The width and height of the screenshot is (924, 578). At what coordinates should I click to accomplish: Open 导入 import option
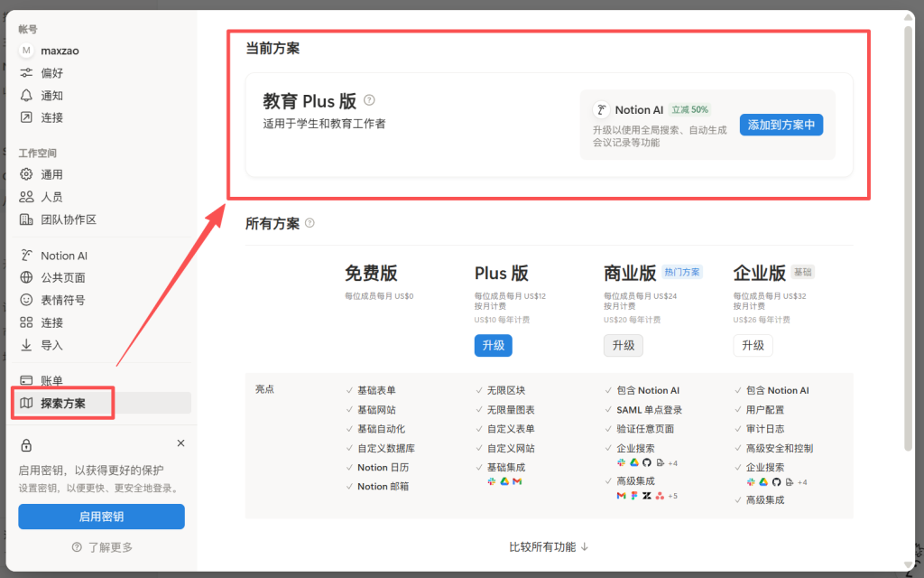pyautogui.click(x=51, y=345)
